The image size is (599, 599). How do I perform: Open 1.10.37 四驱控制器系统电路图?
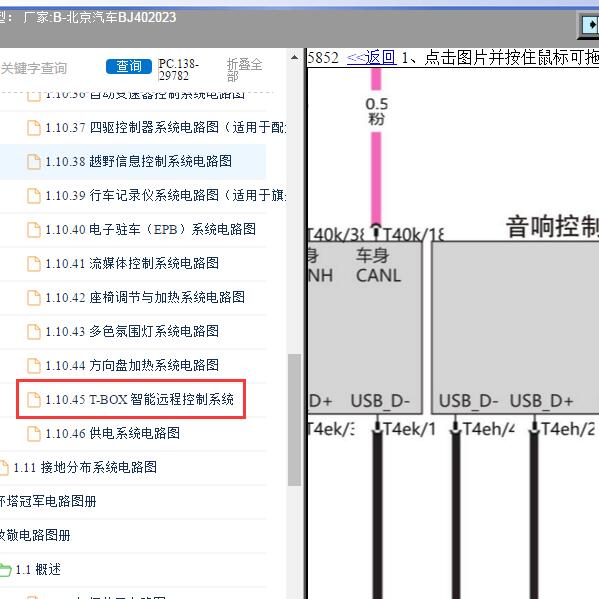(165, 127)
